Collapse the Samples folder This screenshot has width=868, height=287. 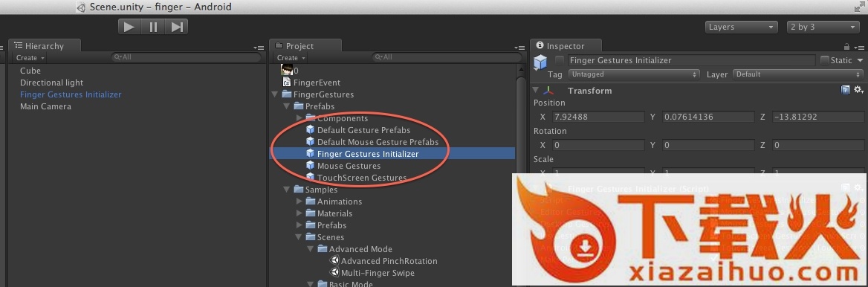[x=287, y=190]
